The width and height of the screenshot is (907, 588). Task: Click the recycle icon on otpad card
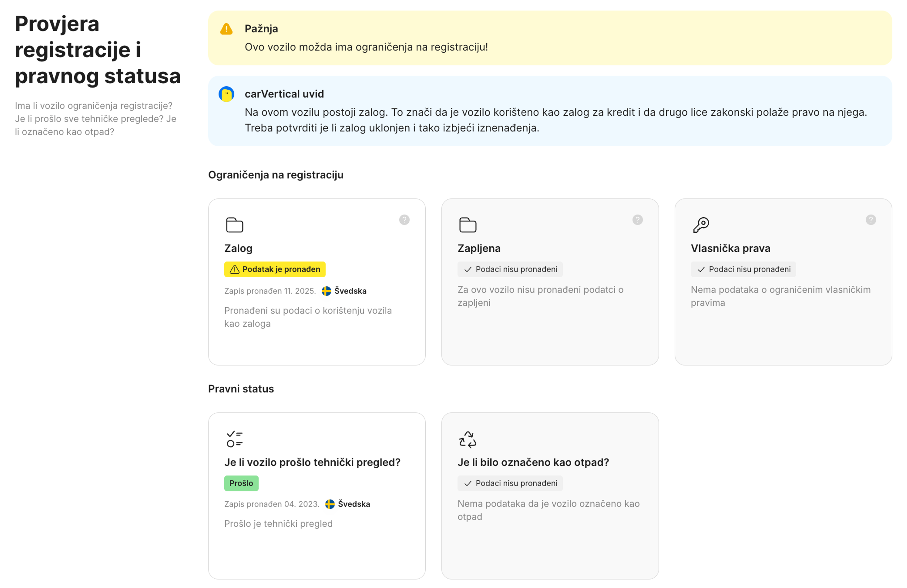(x=468, y=439)
